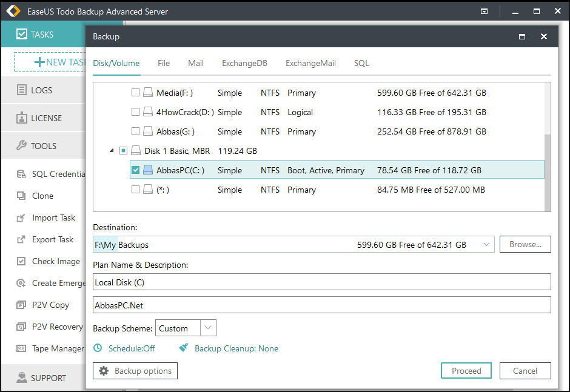Click the Destination field 'F:\My Backups'

coord(293,245)
